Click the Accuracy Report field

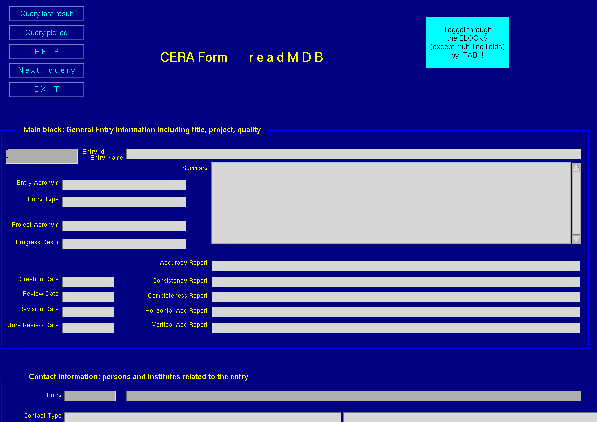[396, 266]
